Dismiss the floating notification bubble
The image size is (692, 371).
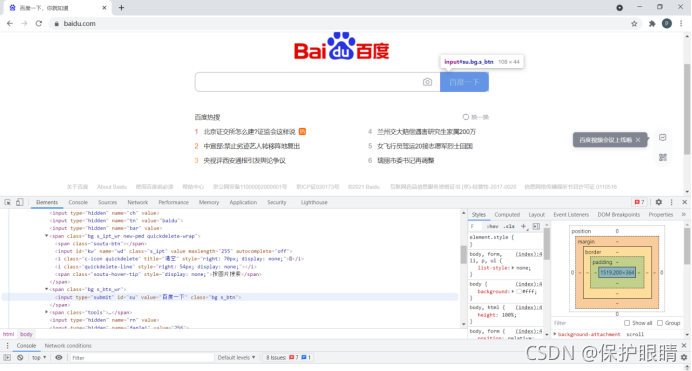point(638,140)
